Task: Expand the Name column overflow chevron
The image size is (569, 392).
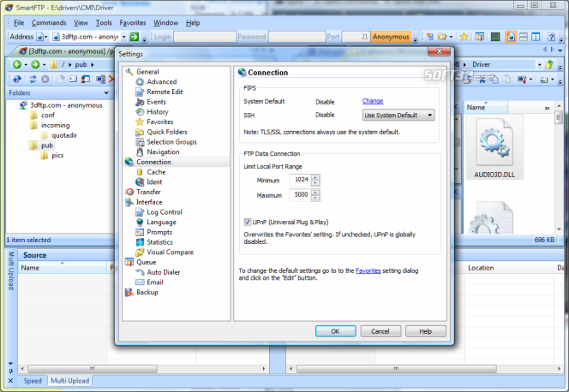Action: pyautogui.click(x=548, y=109)
